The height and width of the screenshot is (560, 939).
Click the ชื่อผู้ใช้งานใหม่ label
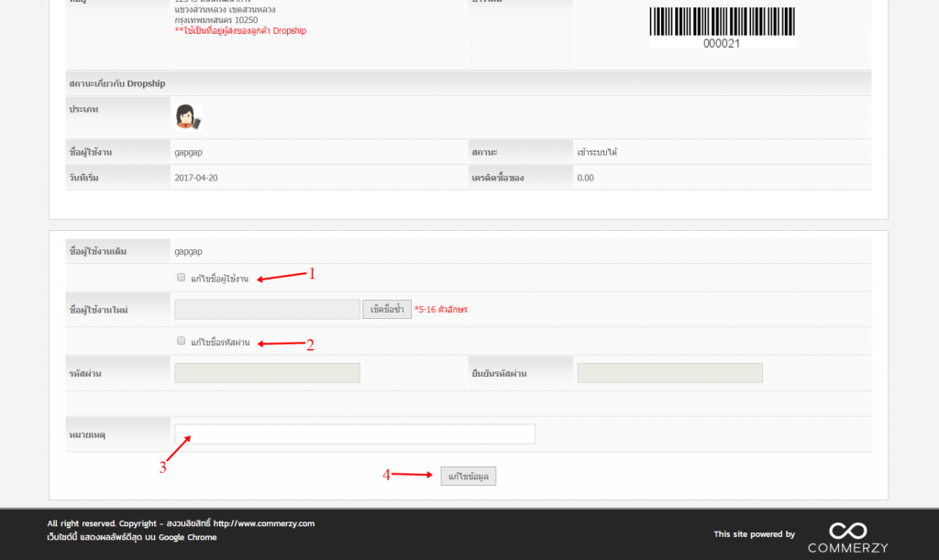point(98,310)
